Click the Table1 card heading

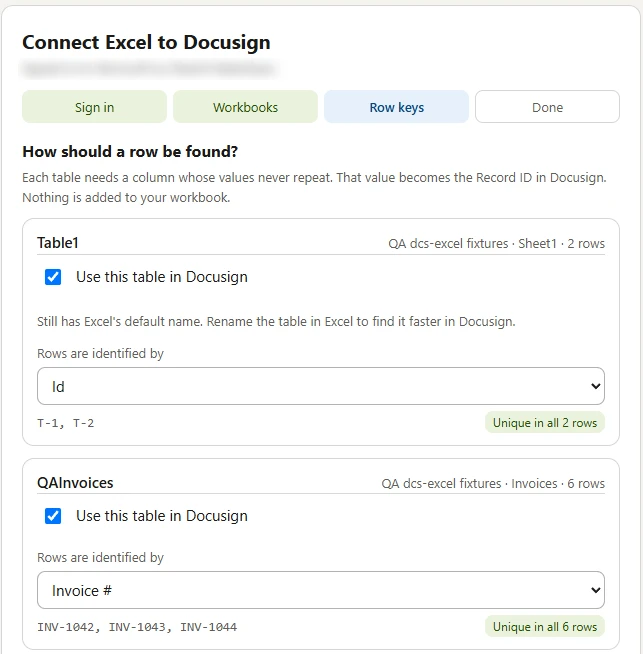[58, 243]
